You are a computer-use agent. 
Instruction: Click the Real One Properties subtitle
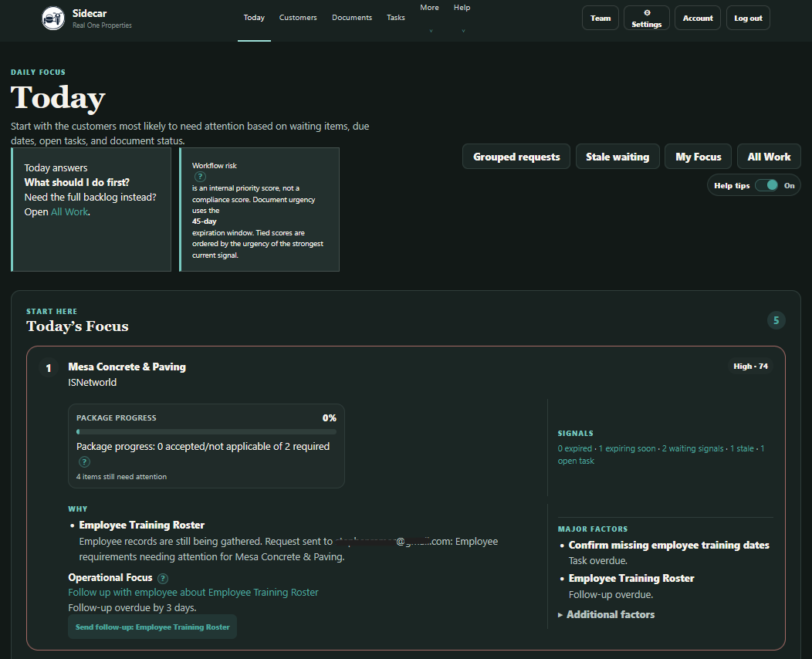102,25
